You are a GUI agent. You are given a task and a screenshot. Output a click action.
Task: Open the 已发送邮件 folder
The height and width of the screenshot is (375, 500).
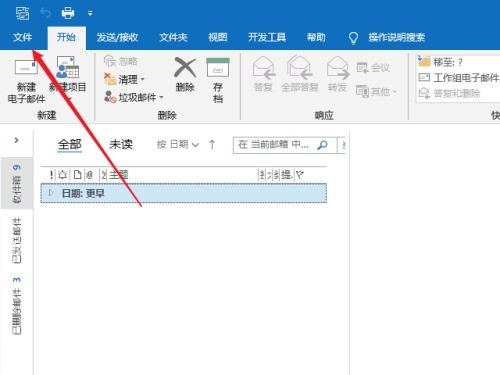(x=17, y=240)
